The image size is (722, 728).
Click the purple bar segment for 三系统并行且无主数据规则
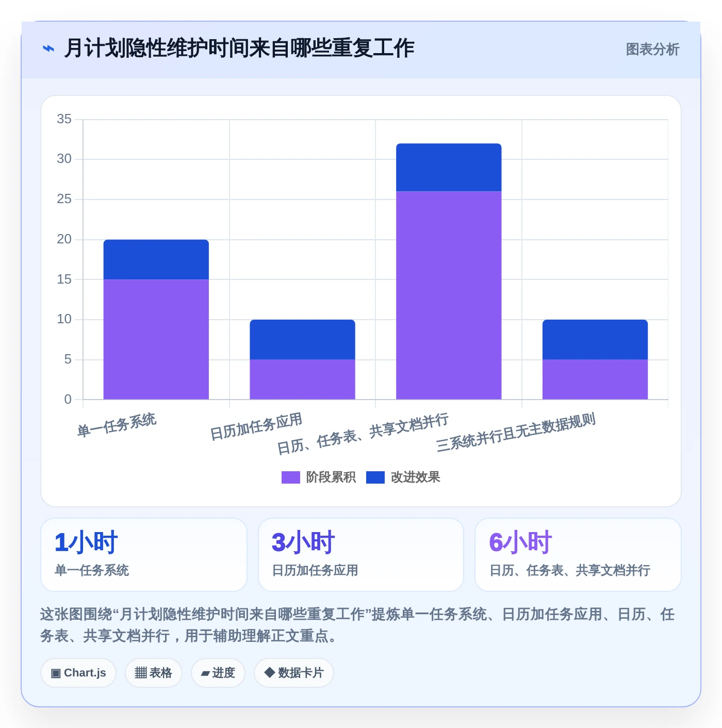(x=595, y=379)
